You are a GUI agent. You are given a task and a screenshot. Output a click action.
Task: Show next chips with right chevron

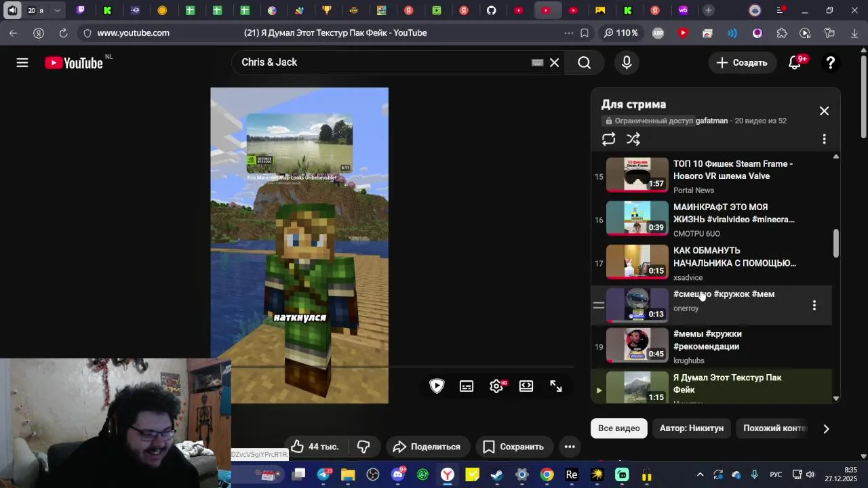tap(826, 428)
